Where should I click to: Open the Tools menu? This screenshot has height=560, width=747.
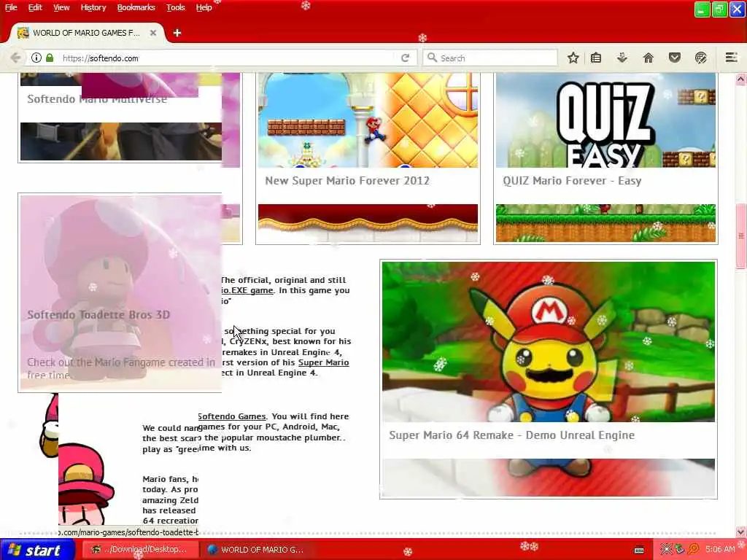coord(175,7)
